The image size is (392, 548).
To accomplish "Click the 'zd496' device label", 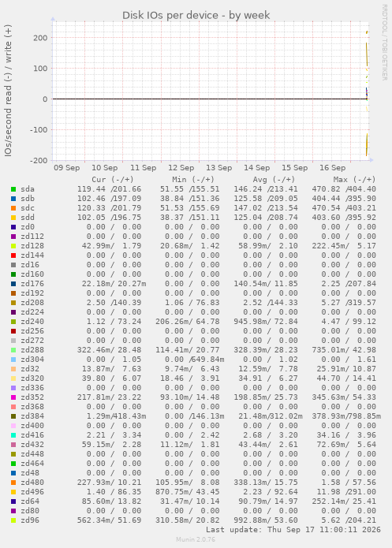I will (x=32, y=492).
